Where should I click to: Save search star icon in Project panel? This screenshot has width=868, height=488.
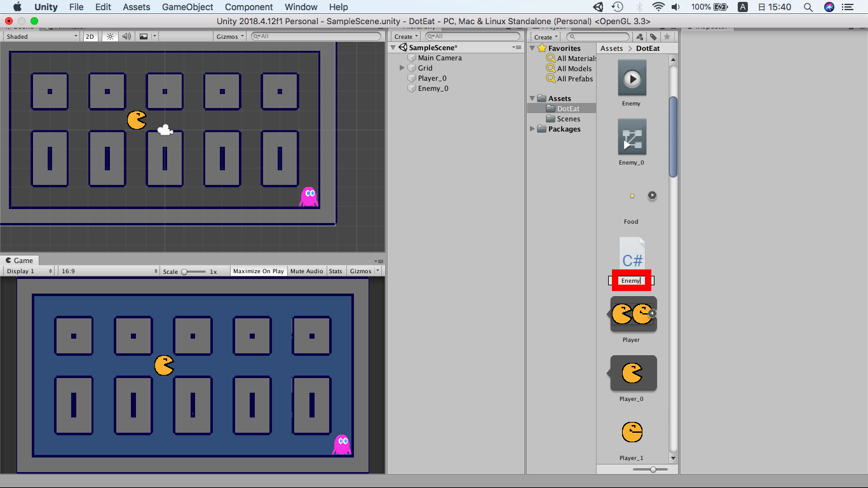(667, 37)
